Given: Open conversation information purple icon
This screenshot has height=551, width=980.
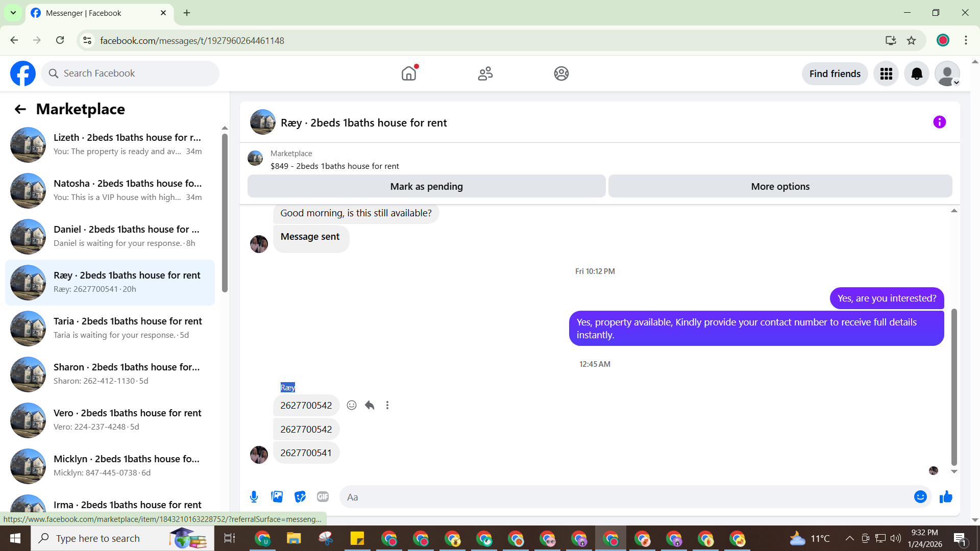Looking at the screenshot, I should point(939,122).
